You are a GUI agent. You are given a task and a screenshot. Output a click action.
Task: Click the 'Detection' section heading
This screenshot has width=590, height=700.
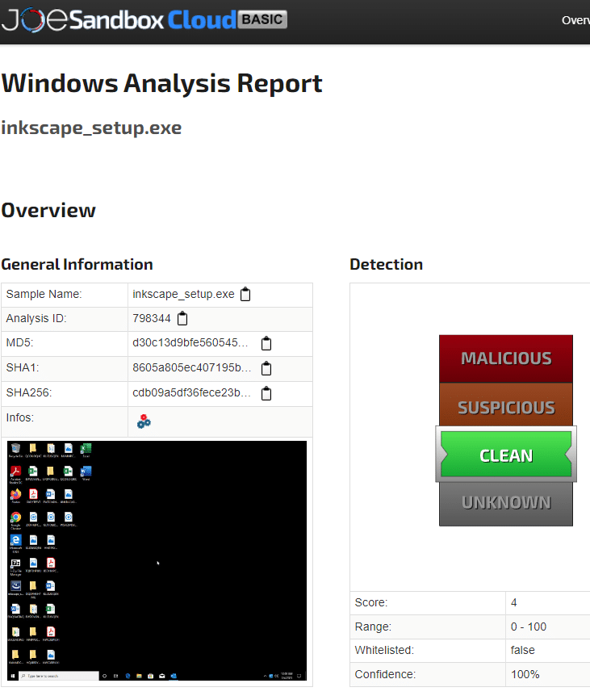click(x=387, y=264)
